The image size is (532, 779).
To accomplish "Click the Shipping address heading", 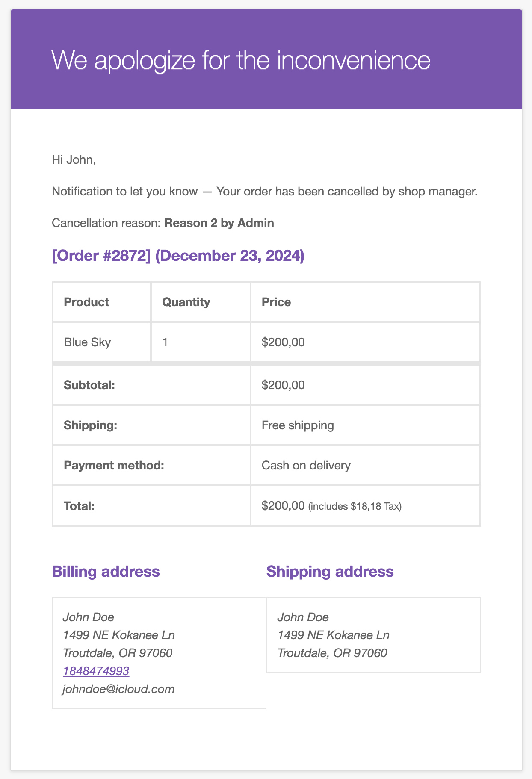I will pos(330,571).
